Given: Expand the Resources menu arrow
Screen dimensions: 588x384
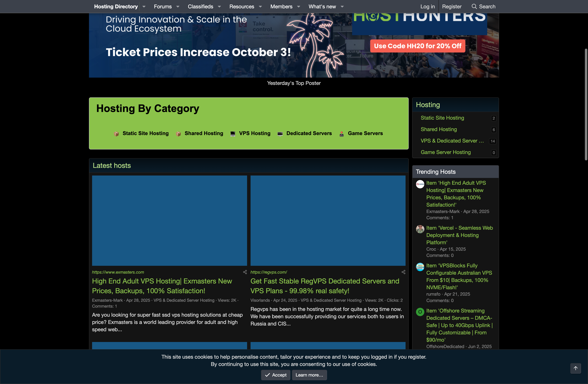Looking at the screenshot, I should (x=260, y=7).
